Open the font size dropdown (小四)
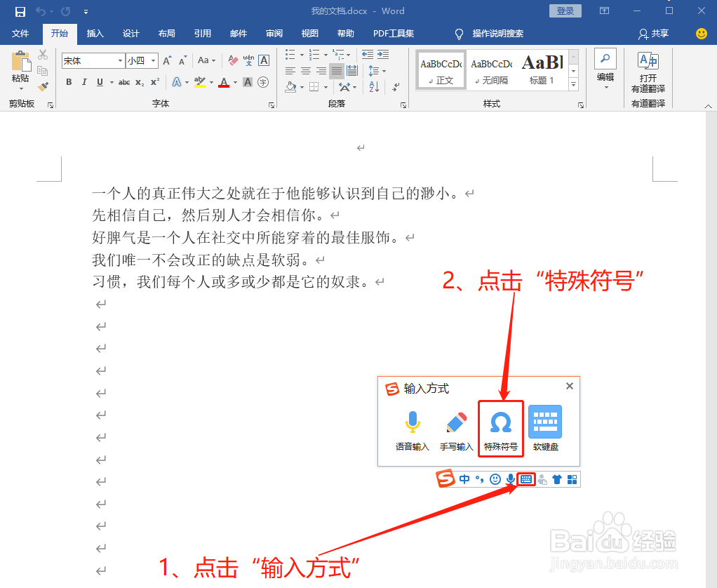The image size is (717, 588). pos(154,60)
